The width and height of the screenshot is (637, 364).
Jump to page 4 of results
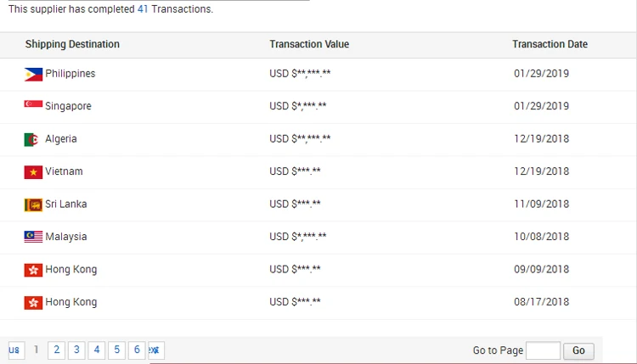(97, 350)
